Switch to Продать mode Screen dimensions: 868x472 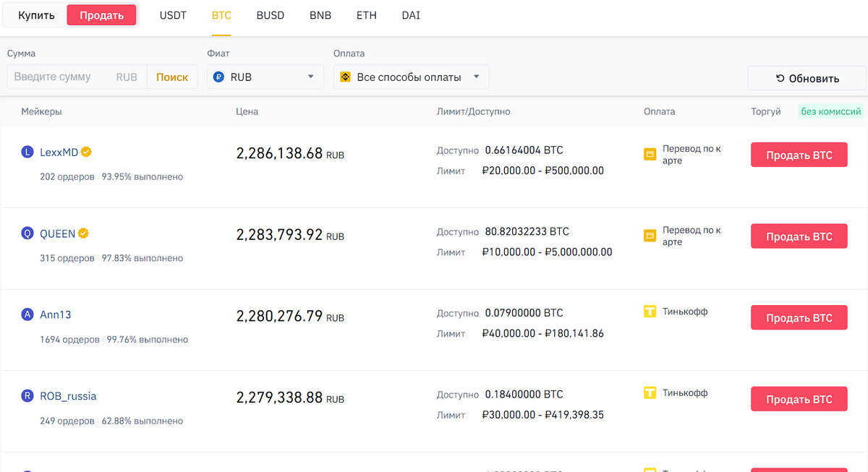click(x=101, y=15)
